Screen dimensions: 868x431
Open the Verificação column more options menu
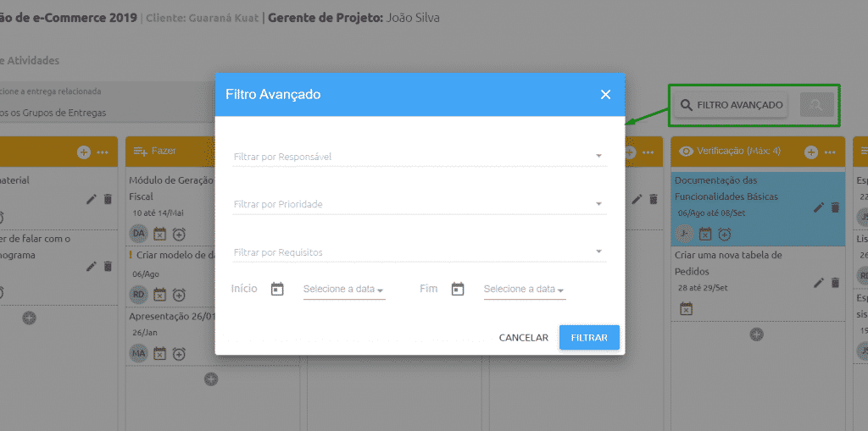829,152
